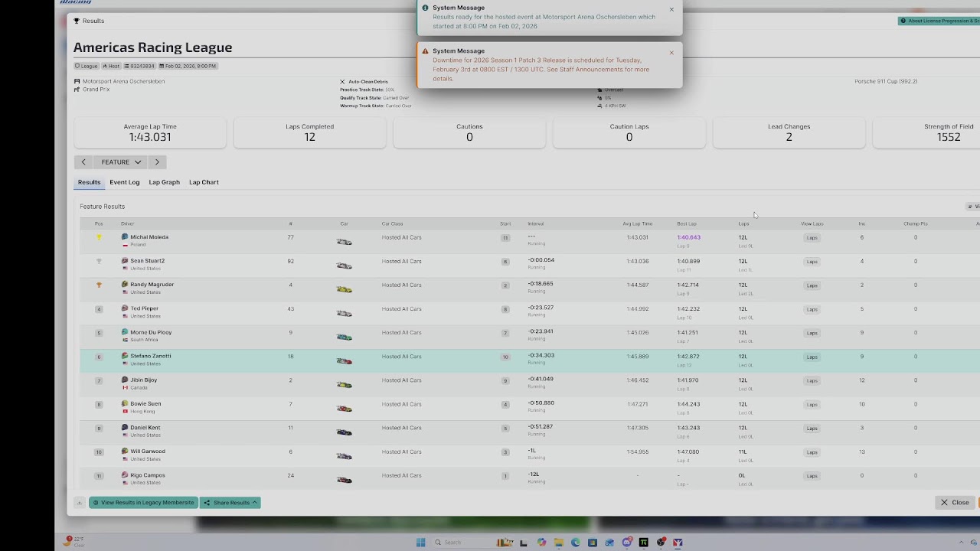Go to previous session arrow
Screen dimensions: 980x551
pos(83,162)
